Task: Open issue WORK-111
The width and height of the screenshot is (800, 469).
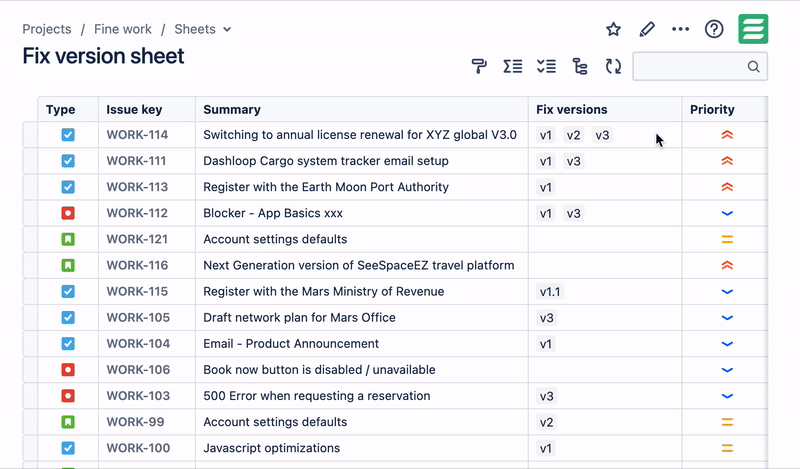Action: [x=136, y=161]
